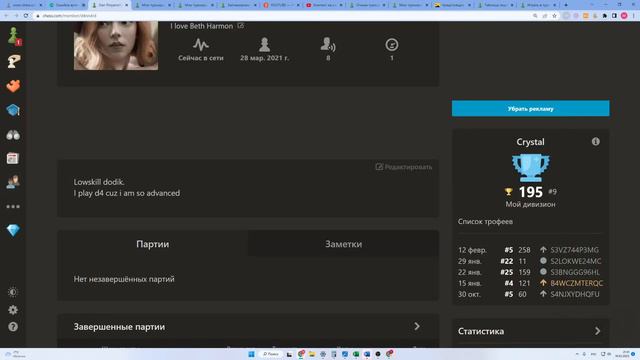Image resolution: width=640 pixels, height=360 pixels.
Task: Open the settings gear in sidebar
Action: pos(13,310)
